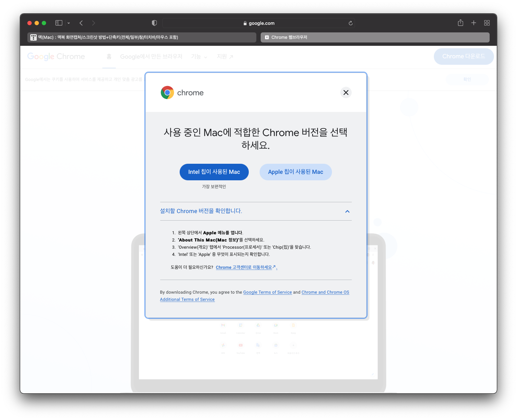The height and width of the screenshot is (420, 517).
Task: Click the step about 'Intel' 또는 'Apple' 표시
Action: pyautogui.click(x=224, y=254)
